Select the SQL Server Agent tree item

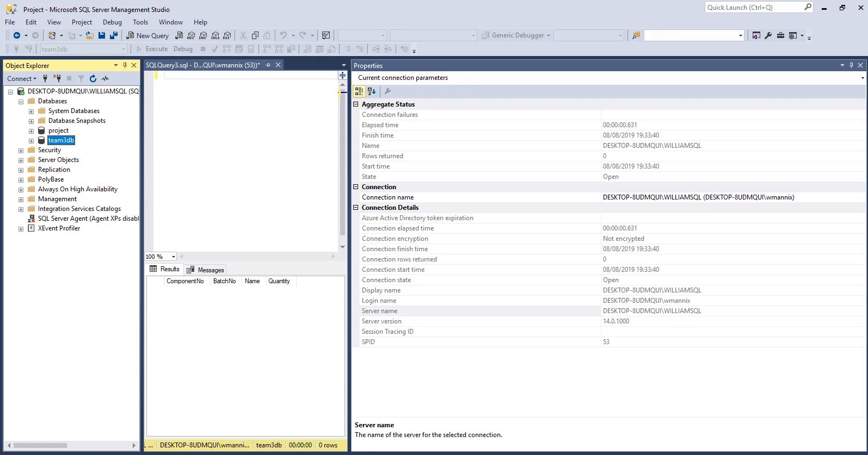[x=88, y=219]
